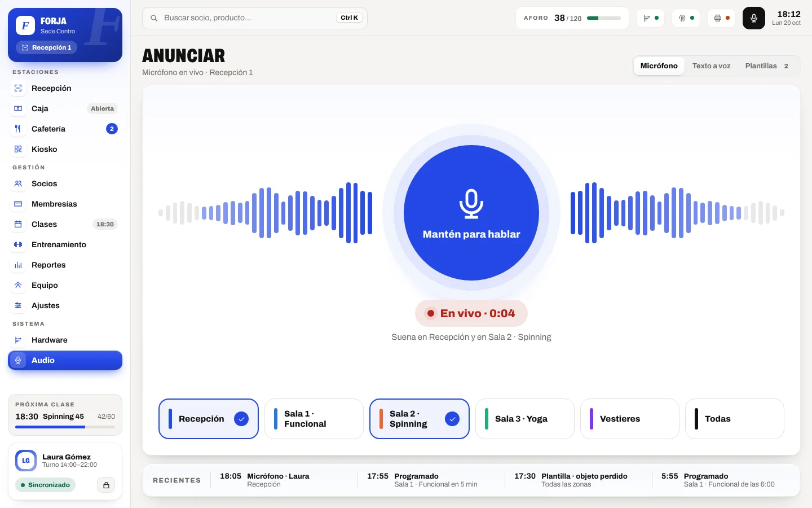Click the hardware status icon in top bar

point(650,18)
